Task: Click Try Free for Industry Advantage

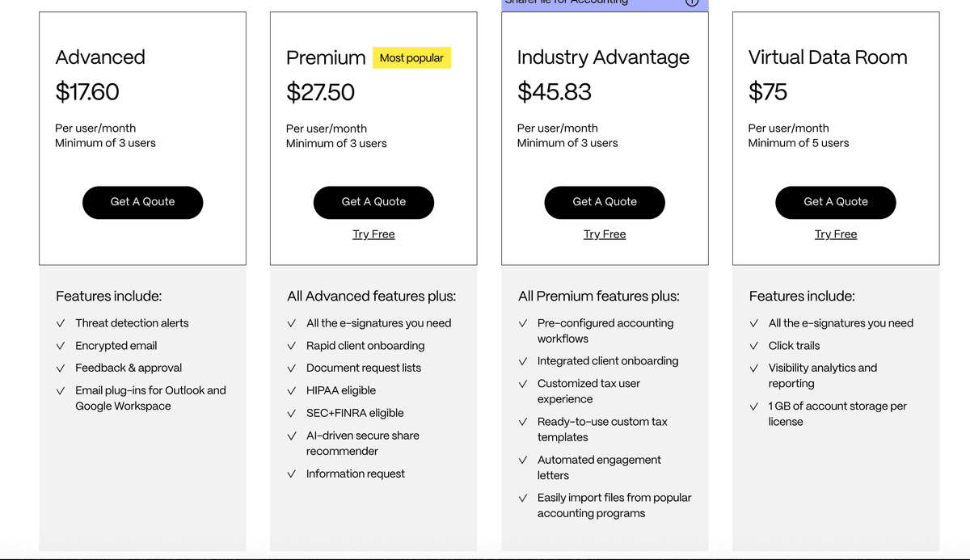Action: click(x=605, y=234)
